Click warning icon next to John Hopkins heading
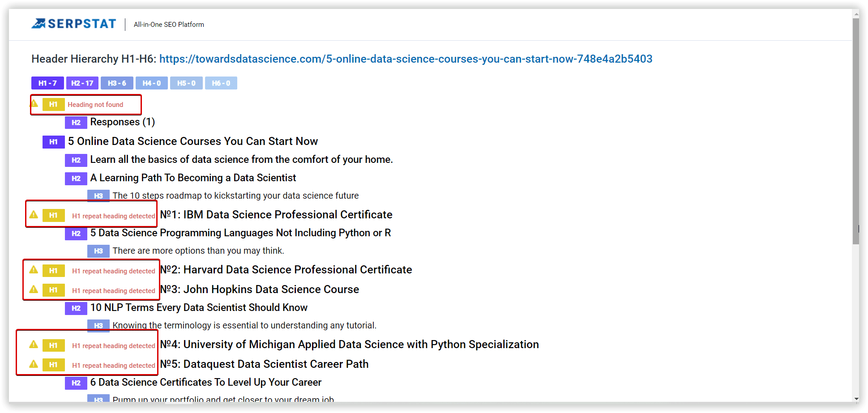 (34, 290)
